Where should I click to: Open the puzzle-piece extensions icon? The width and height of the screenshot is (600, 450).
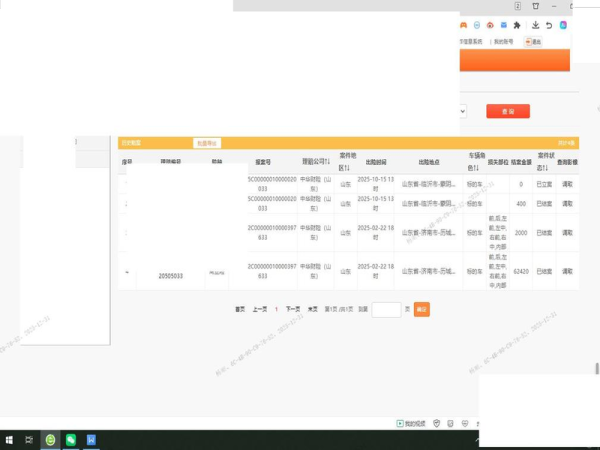(517, 25)
